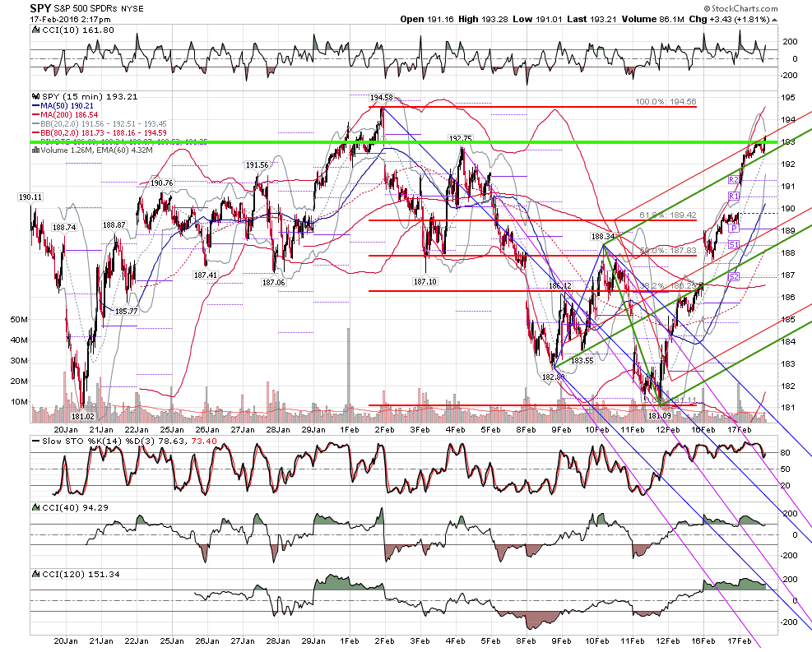812x652 pixels.
Task: Click the Slow STO line legend icon
Action: [x=35, y=442]
